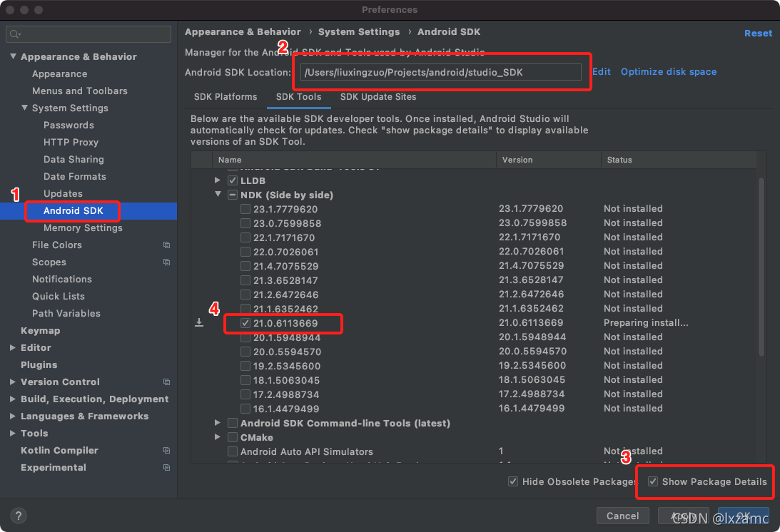
Task: Open Memory Settings page
Action: tap(83, 227)
